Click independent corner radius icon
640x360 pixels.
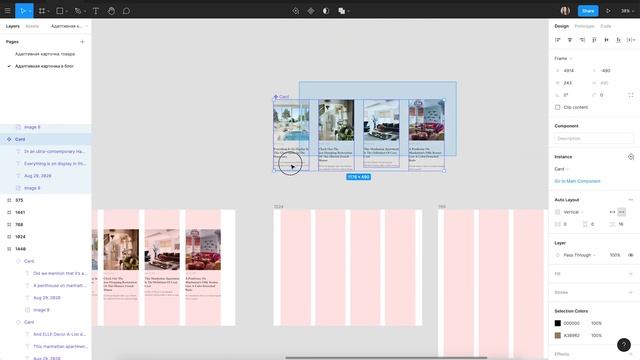631,95
